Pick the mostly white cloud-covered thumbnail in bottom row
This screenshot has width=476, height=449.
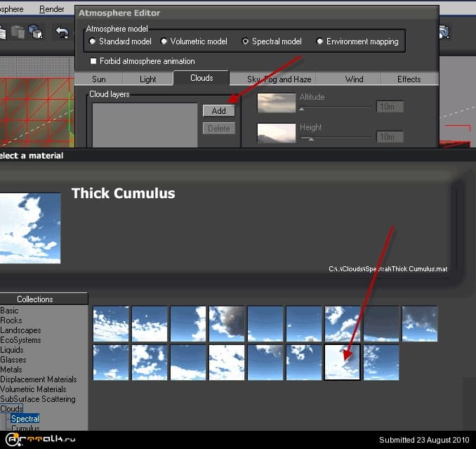coord(227,362)
